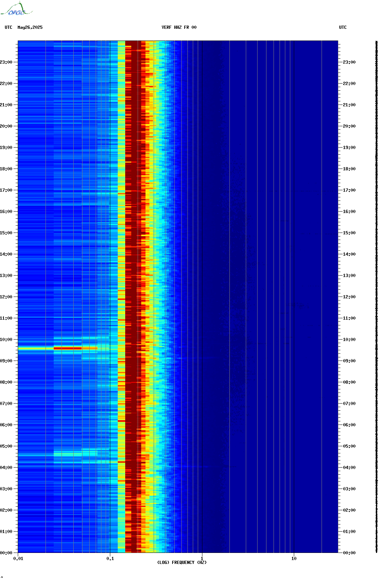Screen dimensions: 392x581
Task: Click the 23:00 marker on left time axis
Action: point(6,62)
